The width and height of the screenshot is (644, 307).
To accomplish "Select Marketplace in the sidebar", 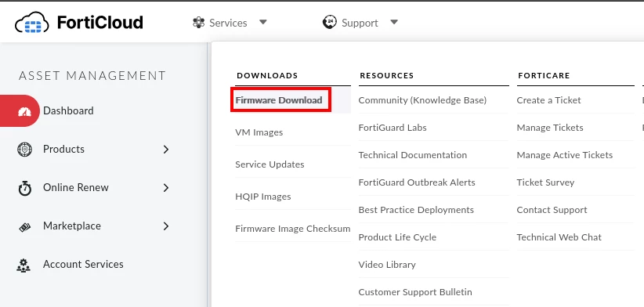I will pos(72,226).
